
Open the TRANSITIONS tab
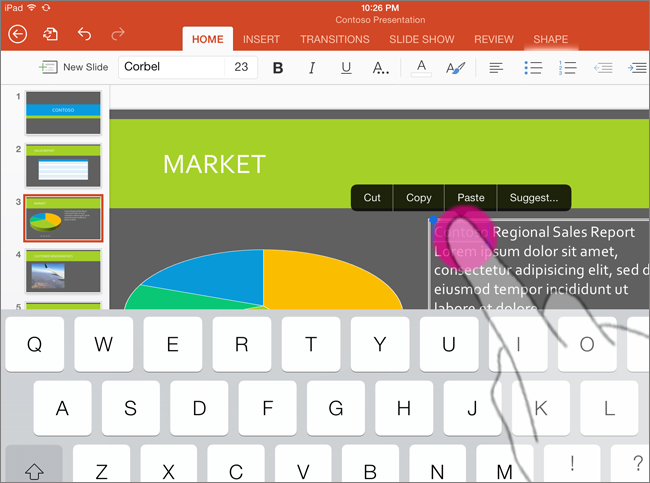(335, 40)
